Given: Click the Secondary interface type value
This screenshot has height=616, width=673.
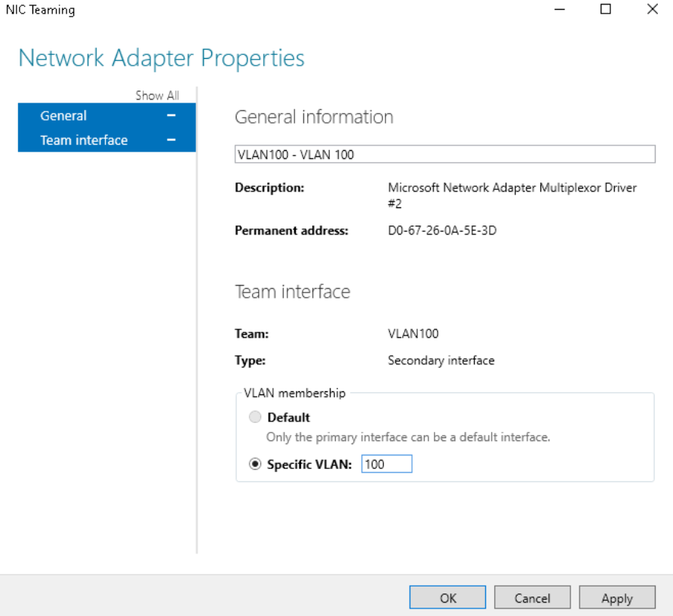Looking at the screenshot, I should click(x=441, y=360).
